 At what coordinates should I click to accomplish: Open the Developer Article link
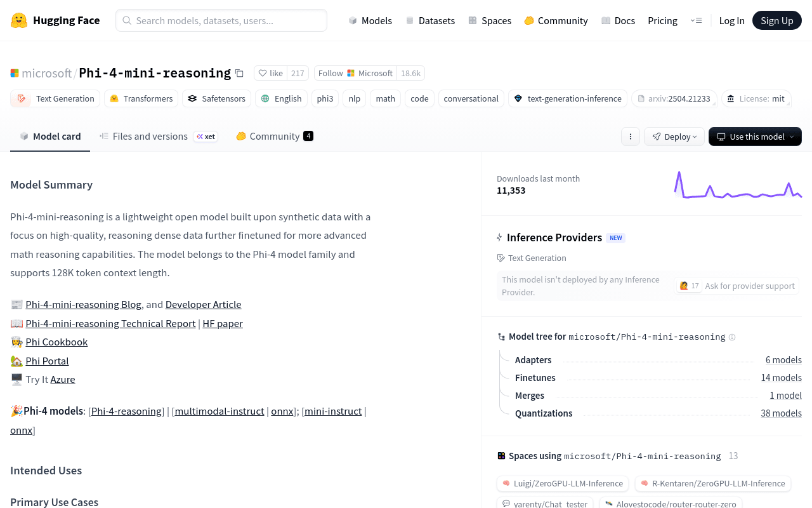point(204,304)
